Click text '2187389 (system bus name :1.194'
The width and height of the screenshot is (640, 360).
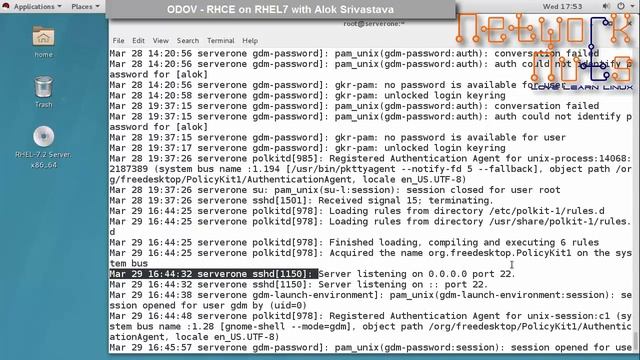coord(195,169)
